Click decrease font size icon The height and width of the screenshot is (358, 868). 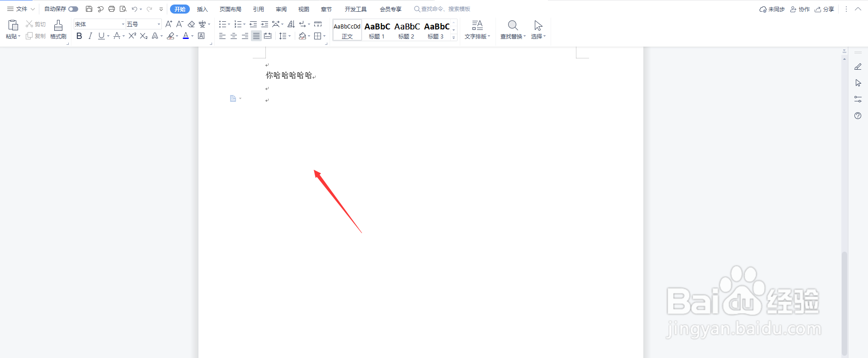coord(179,24)
